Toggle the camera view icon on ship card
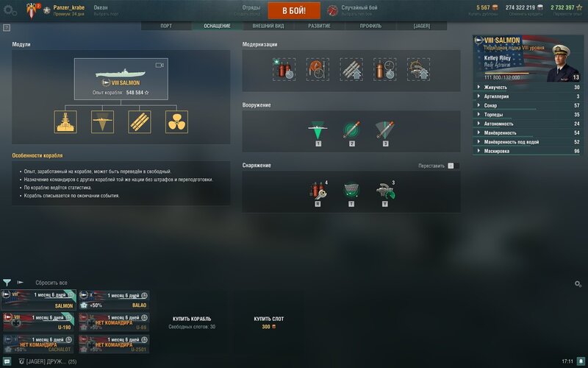The height and width of the screenshot is (368, 588). coord(159,66)
